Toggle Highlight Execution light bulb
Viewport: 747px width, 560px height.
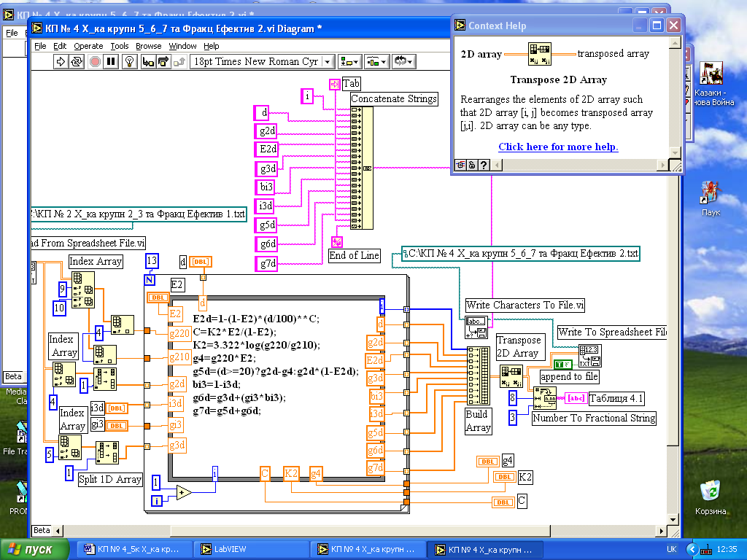[130, 61]
